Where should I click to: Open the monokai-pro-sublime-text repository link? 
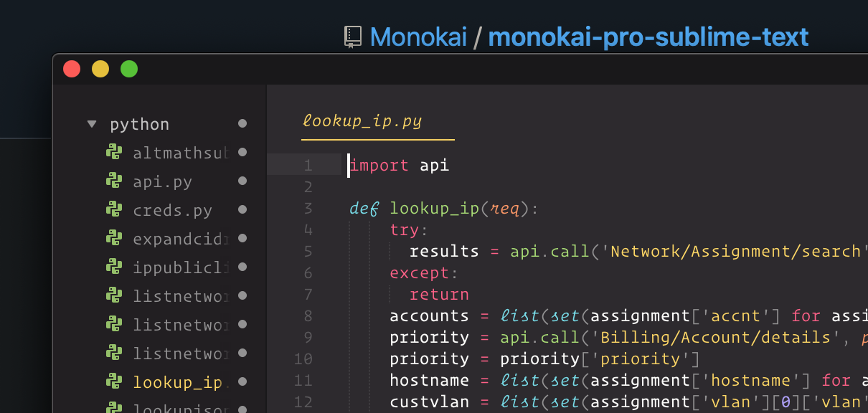648,37
